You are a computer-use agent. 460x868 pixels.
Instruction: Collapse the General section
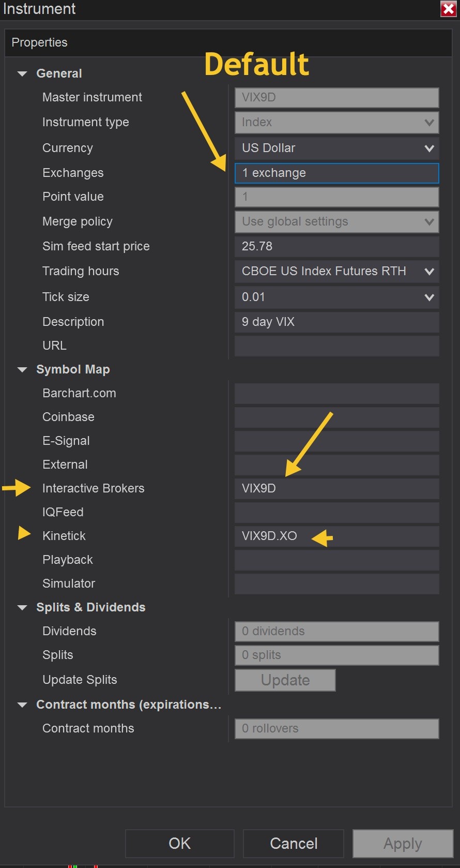(22, 74)
